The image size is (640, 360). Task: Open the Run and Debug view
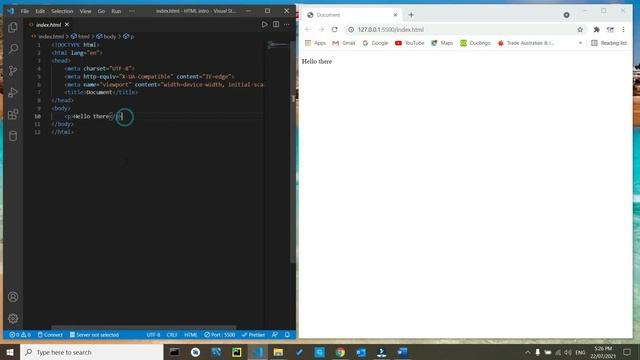pos(13,92)
